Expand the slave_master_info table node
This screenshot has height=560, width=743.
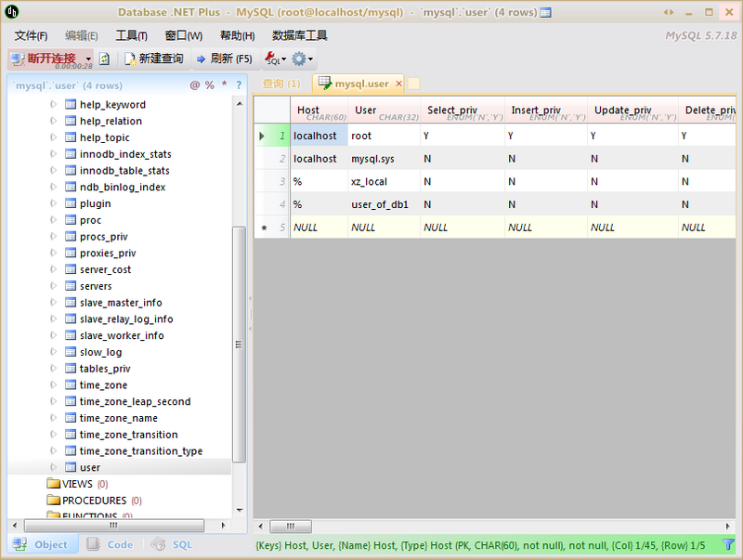pos(54,302)
